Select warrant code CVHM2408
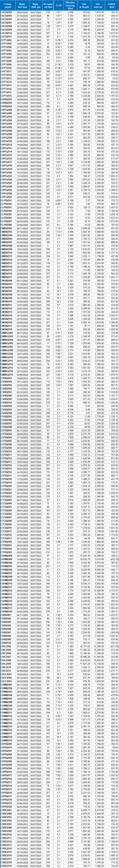The height and width of the screenshot is (868, 119). pyautogui.click(x=6, y=555)
